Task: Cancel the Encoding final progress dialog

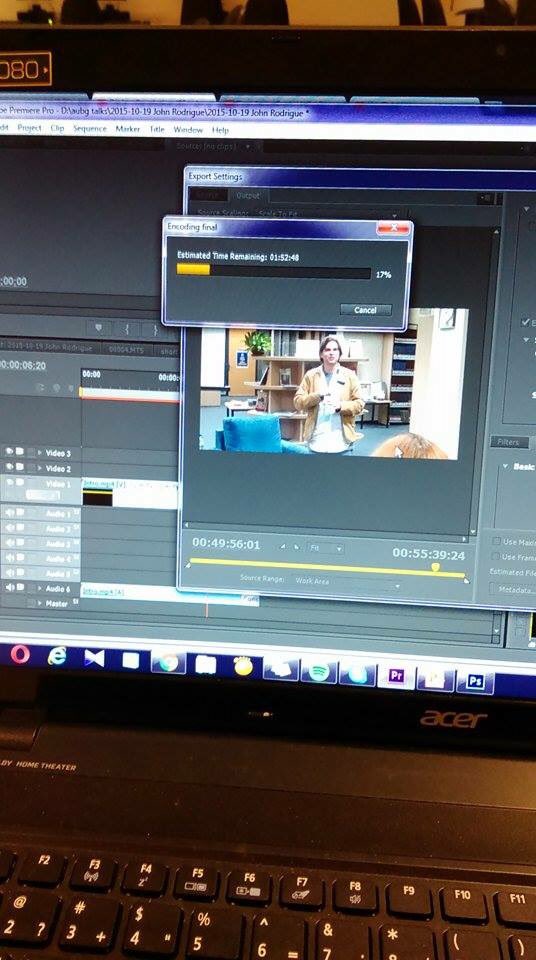Action: tap(365, 310)
